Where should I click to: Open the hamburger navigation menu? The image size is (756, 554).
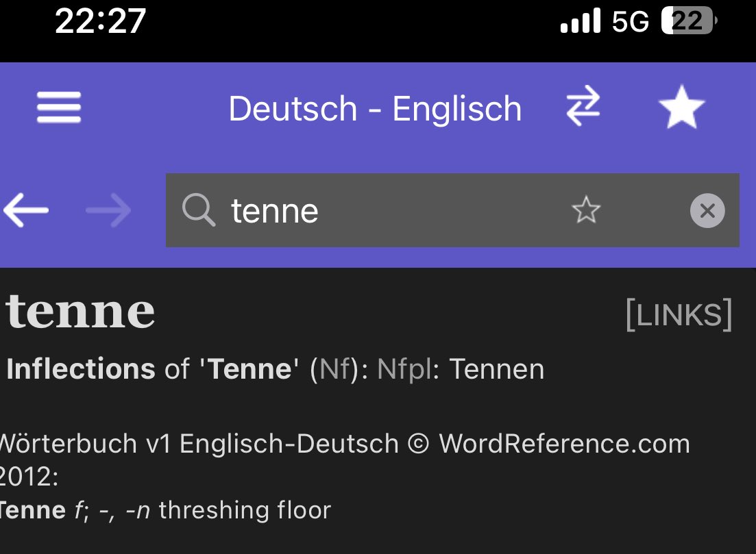tap(58, 108)
